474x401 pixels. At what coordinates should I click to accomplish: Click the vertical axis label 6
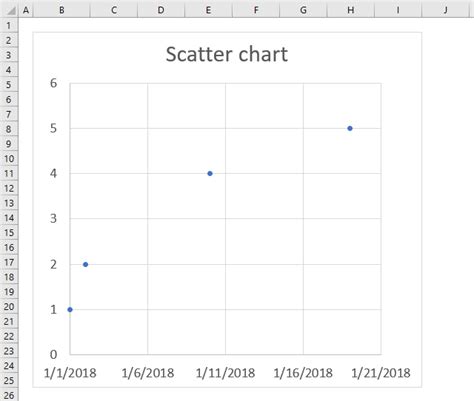coord(53,83)
